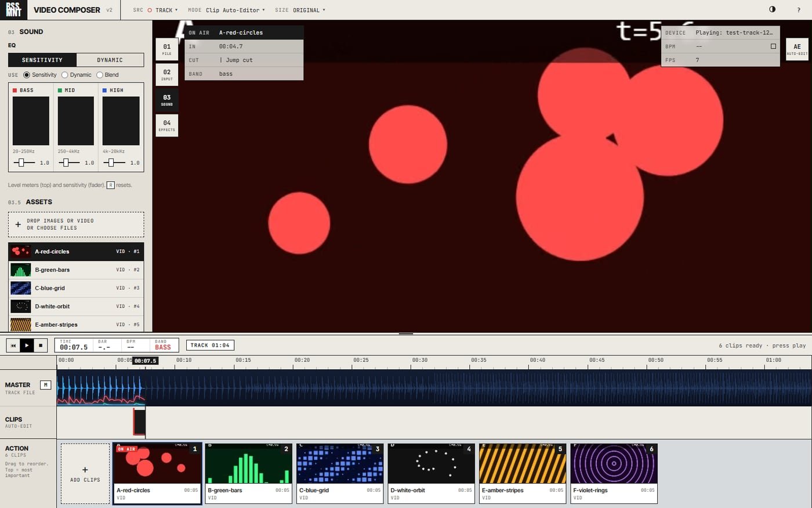
Task: Select the A-red-circles asset thumbnail icon
Action: click(x=21, y=251)
